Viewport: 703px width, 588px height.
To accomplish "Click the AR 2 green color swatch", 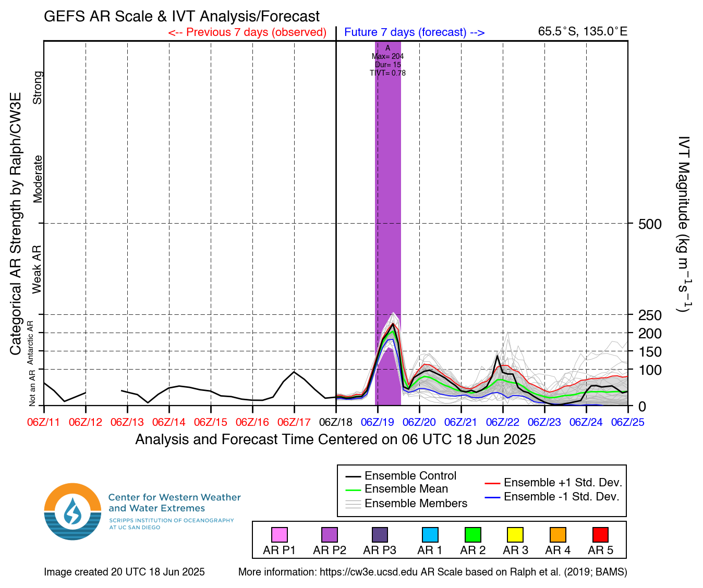I will click(472, 535).
